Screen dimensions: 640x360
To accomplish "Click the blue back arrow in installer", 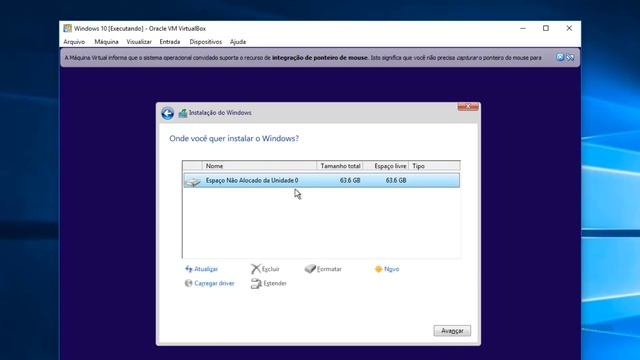I will tap(167, 113).
